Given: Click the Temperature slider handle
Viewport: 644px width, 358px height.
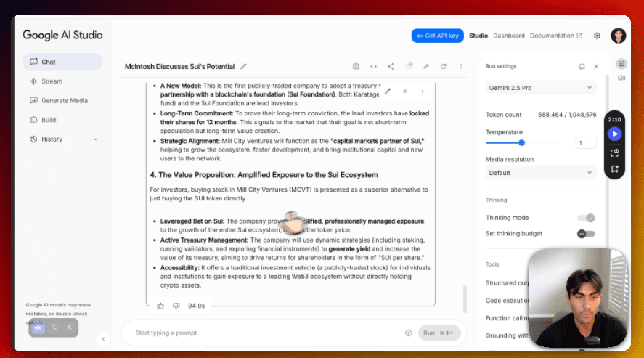Looking at the screenshot, I should pos(521,142).
